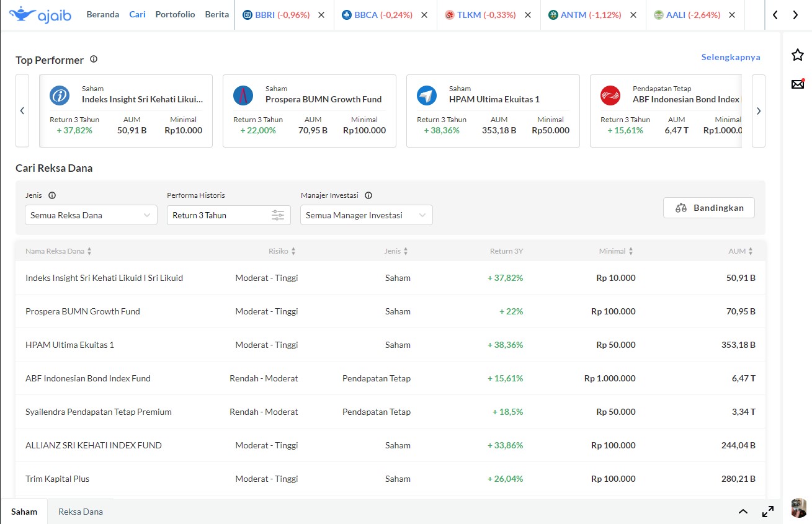The height and width of the screenshot is (524, 812).
Task: Show next Top Performer cards
Action: click(759, 111)
